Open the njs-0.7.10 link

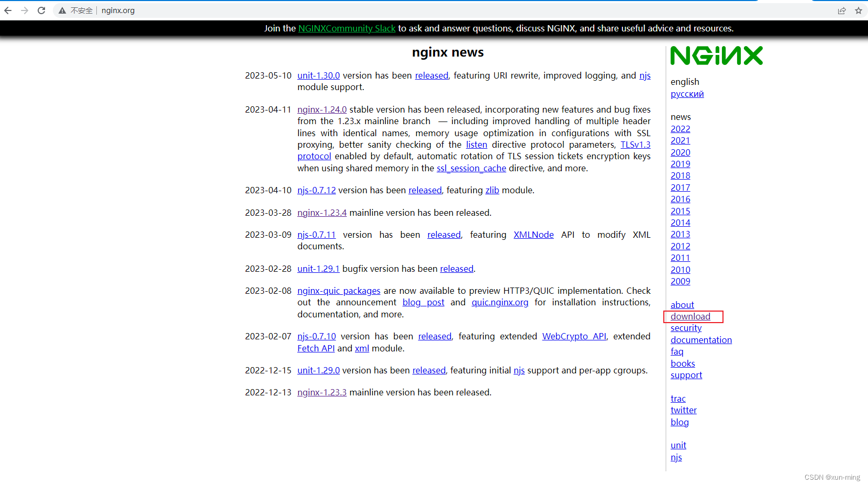click(316, 336)
